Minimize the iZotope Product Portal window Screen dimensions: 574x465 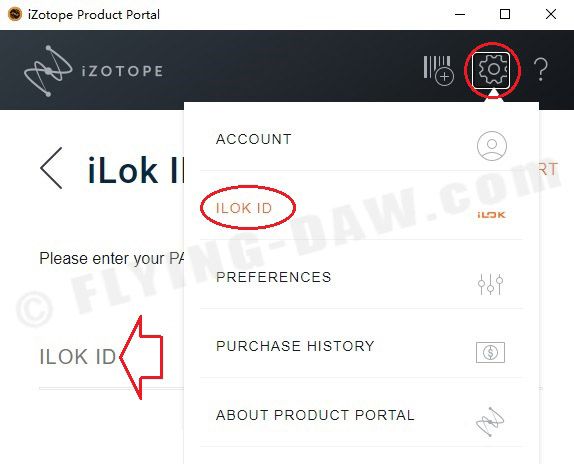[x=460, y=14]
